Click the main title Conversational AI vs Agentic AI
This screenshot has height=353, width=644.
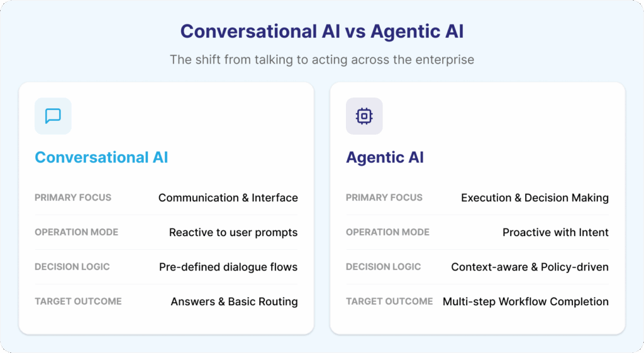pyautogui.click(x=322, y=31)
